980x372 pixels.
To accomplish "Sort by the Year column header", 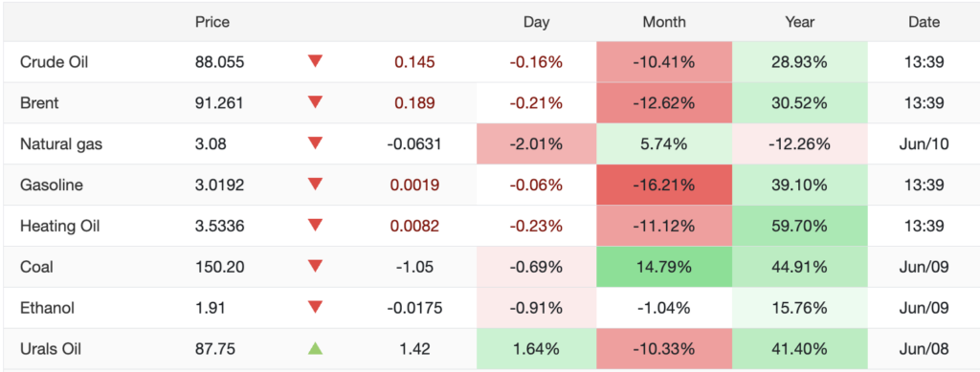I will click(800, 22).
